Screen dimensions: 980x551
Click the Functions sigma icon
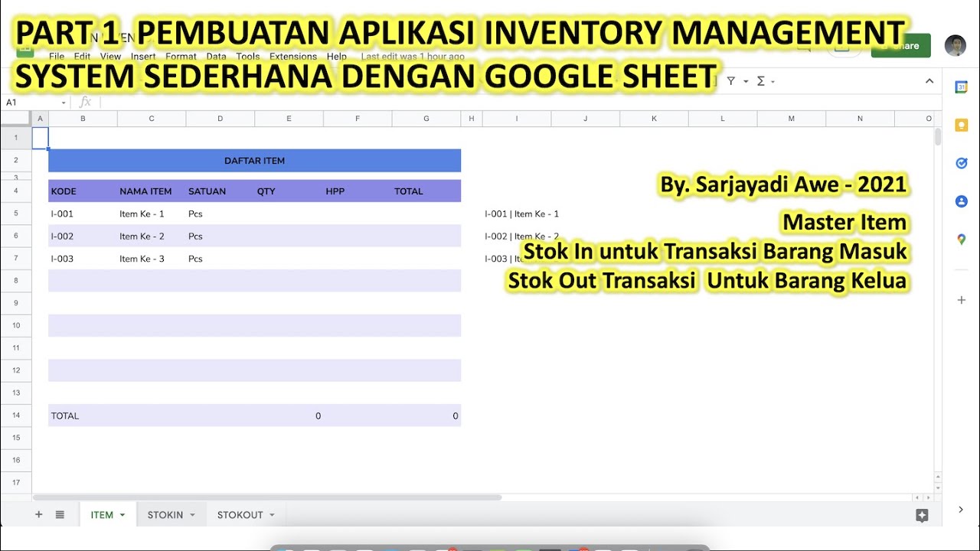(761, 81)
